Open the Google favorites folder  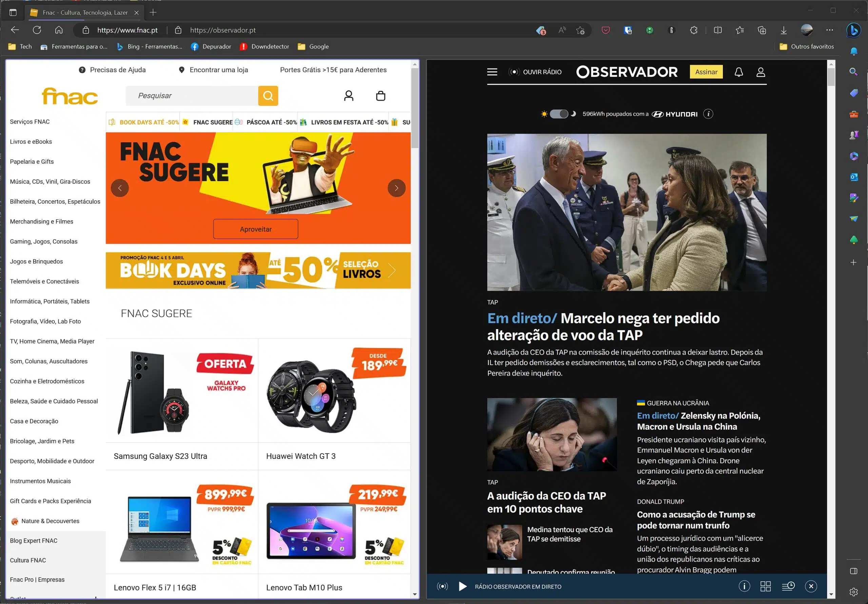coord(313,46)
